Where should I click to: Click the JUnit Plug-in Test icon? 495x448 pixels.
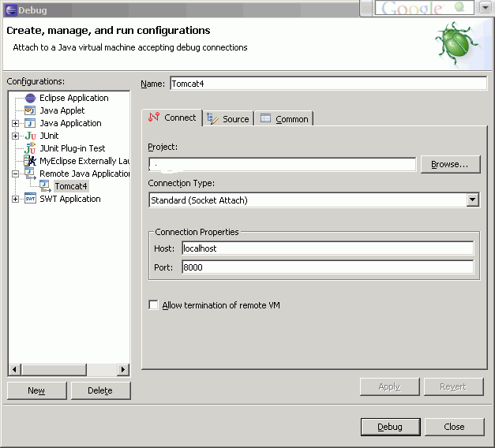[30, 148]
